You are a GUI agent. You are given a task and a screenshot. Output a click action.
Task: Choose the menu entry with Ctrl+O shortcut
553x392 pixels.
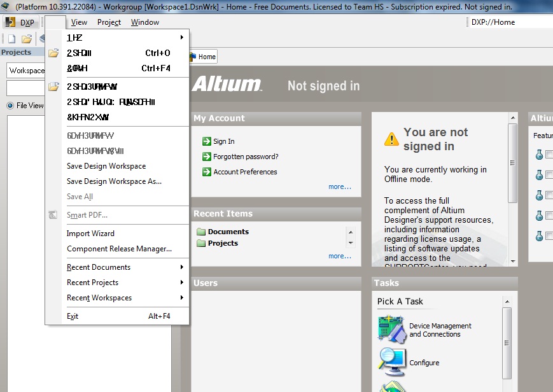click(118, 53)
